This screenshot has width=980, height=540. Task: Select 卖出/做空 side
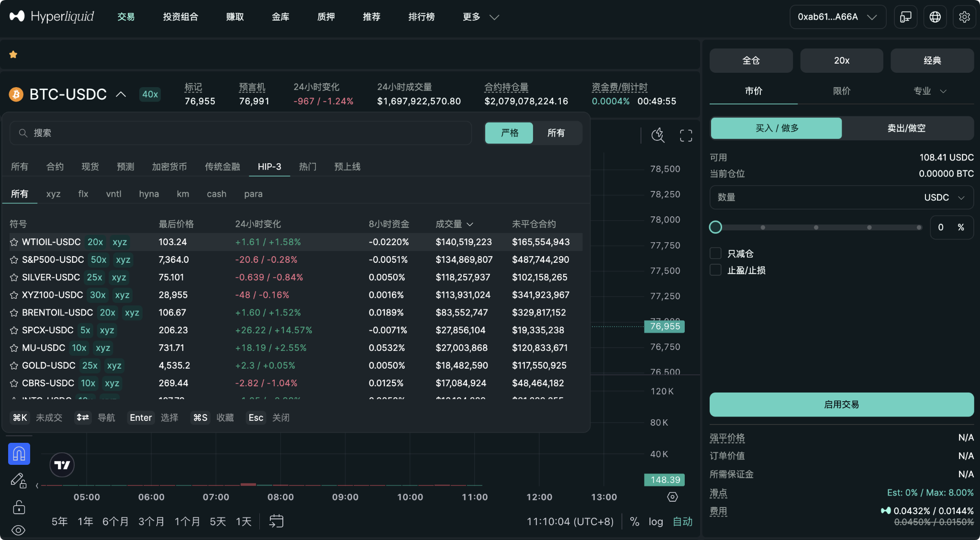click(907, 128)
